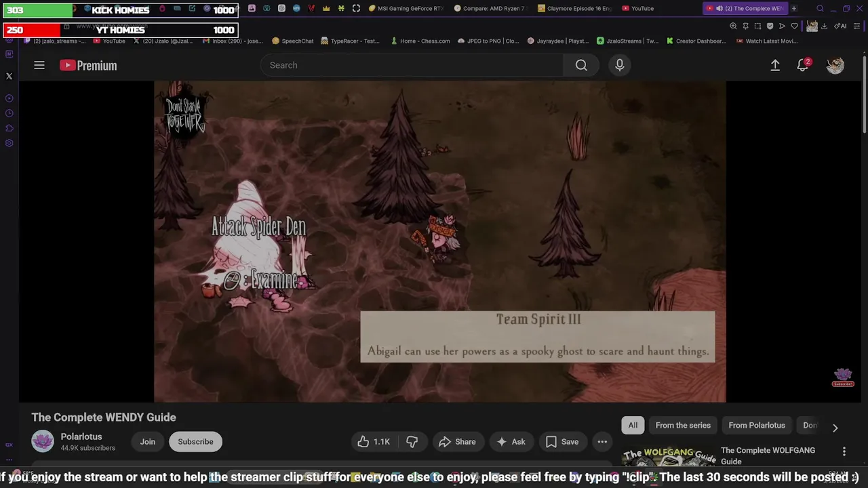
Task: Select the From the series chip
Action: (683, 426)
